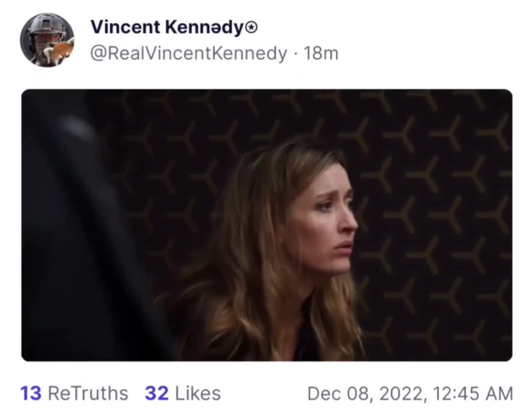
Task: Play the embedded video clip
Action: coord(266,225)
